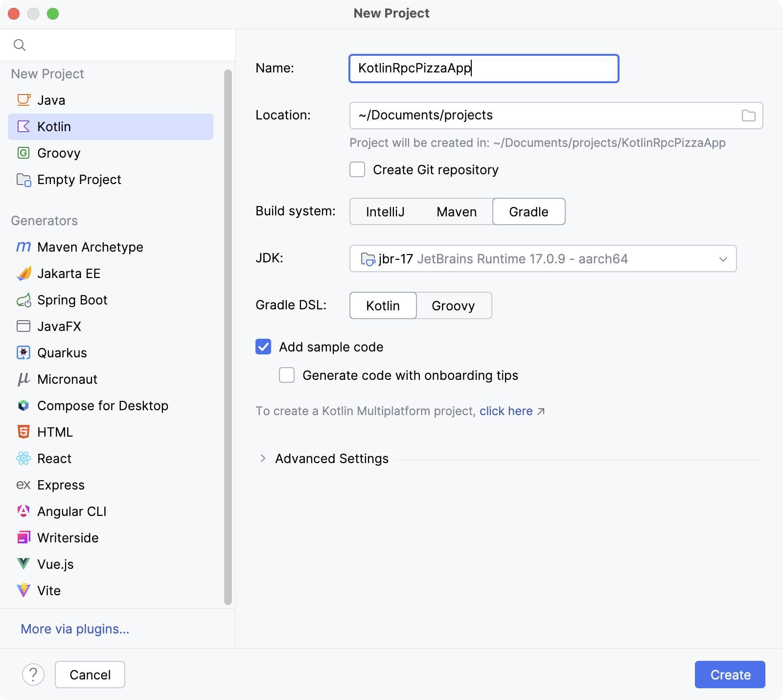The height and width of the screenshot is (700, 783).
Task: Select the Java project generator icon
Action: (23, 100)
